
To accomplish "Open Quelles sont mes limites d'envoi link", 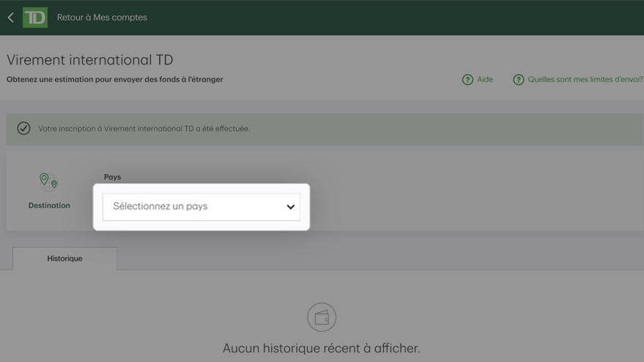I will 585,79.
